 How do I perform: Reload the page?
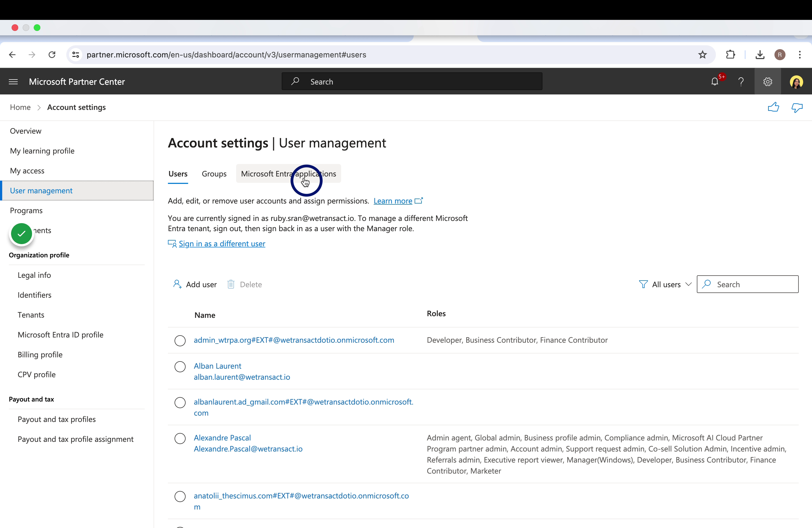52,55
